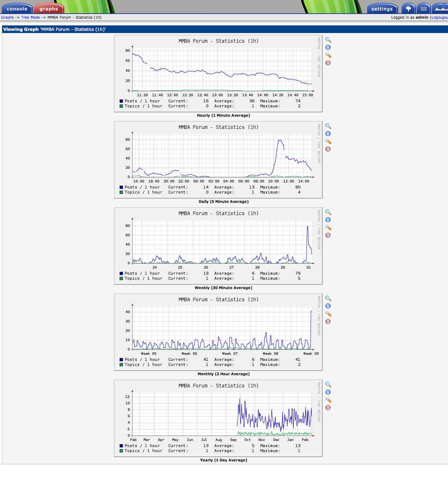Image resolution: width=448 pixels, height=479 pixels.
Task: Click the Daily statistics graph image
Action: (218, 160)
